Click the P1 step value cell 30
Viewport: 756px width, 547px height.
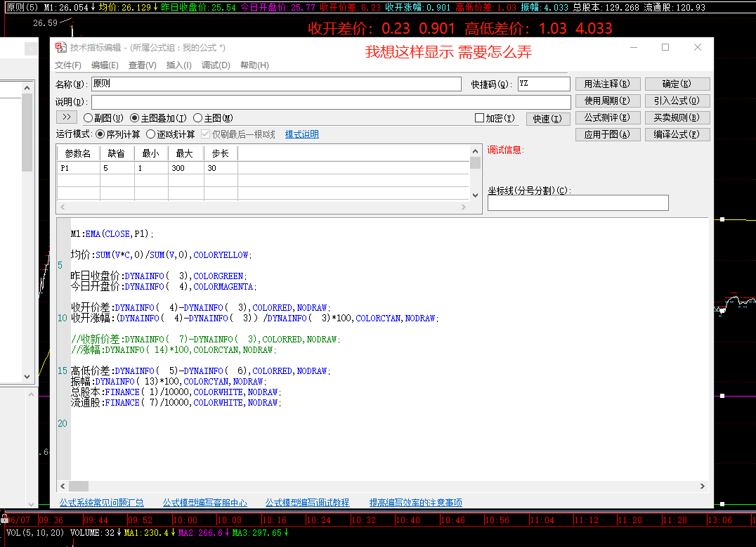click(x=221, y=168)
